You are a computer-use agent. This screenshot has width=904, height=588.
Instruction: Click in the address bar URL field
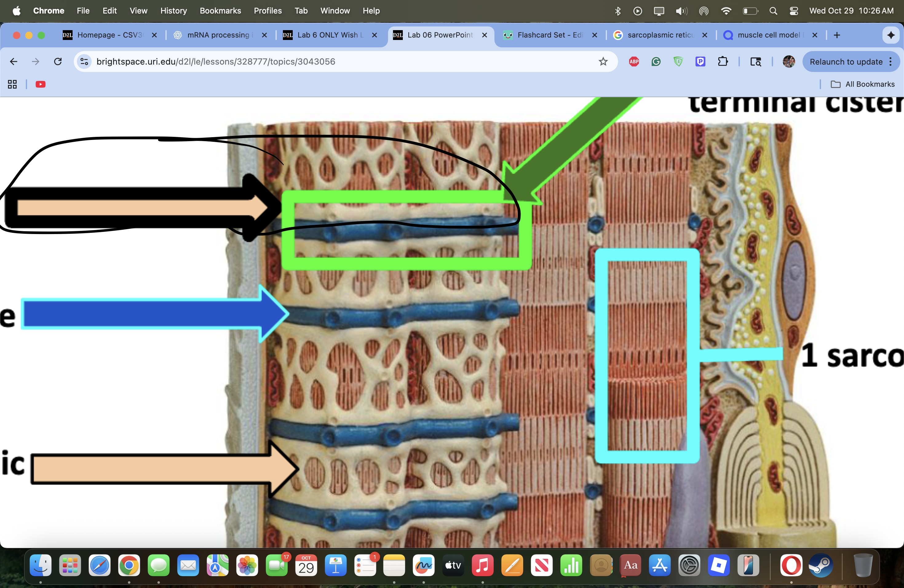[x=304, y=62]
